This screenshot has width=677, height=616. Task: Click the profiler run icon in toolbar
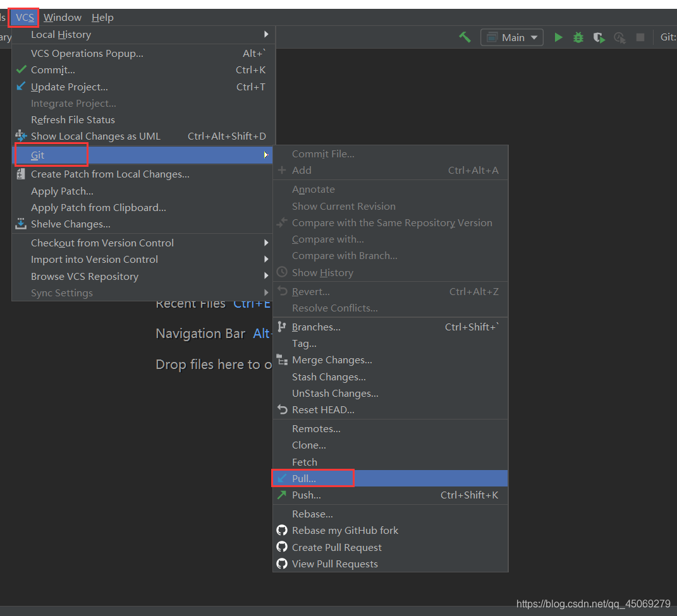tap(619, 37)
